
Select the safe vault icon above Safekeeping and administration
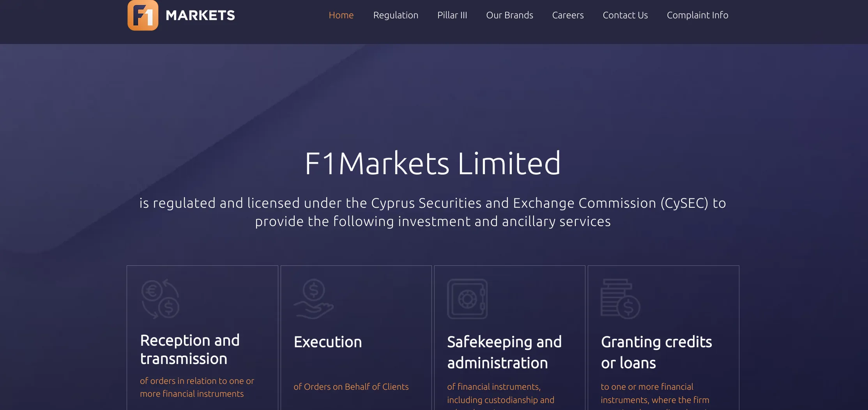(x=467, y=298)
